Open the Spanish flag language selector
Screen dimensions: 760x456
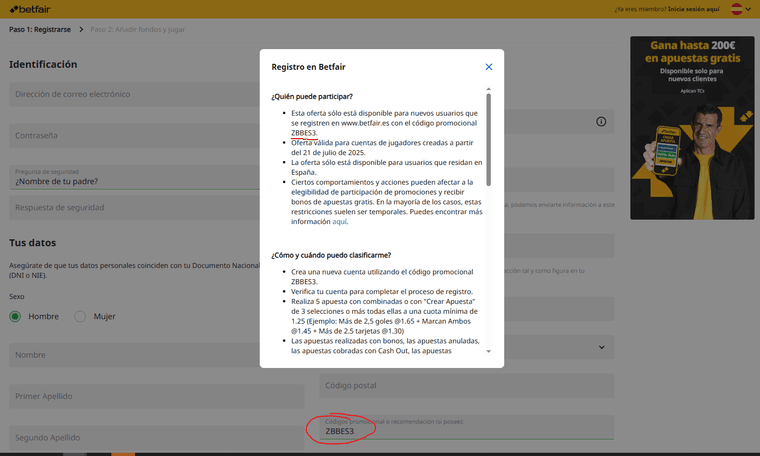[x=741, y=9]
